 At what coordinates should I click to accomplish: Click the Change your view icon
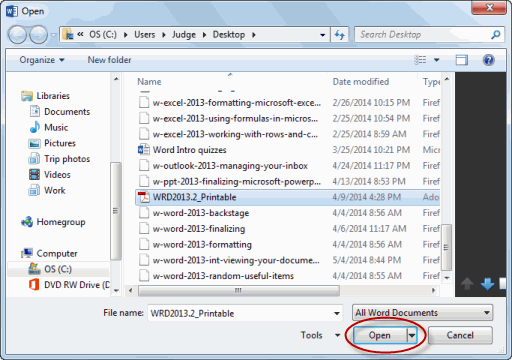(420, 60)
